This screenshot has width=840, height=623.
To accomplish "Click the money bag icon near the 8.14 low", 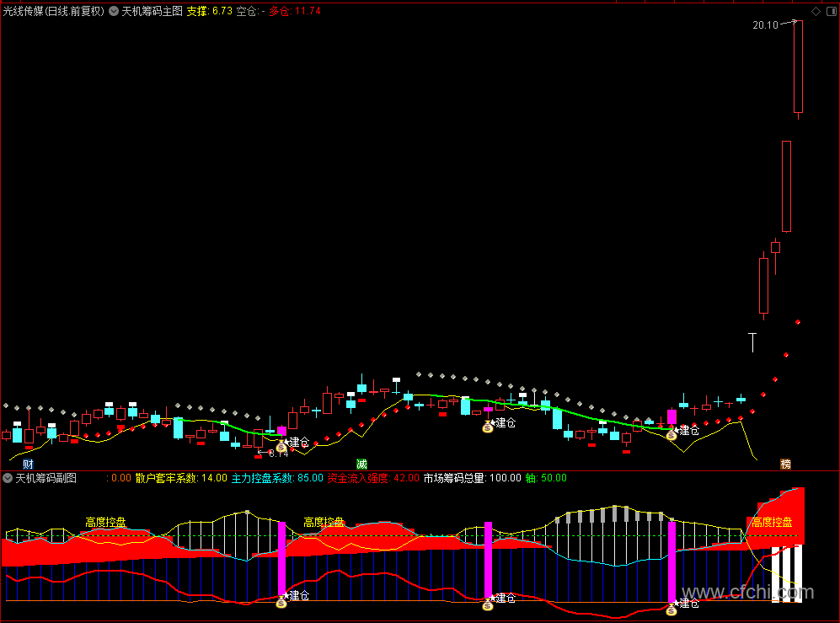I will 281,446.
